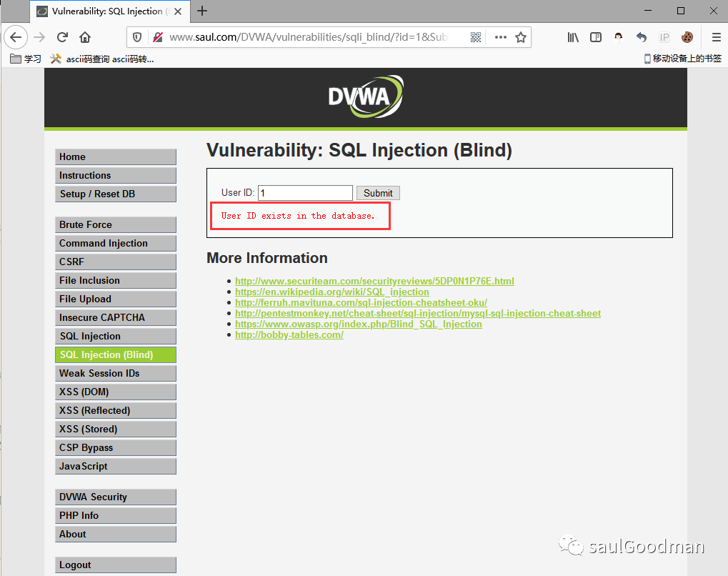Image resolution: width=728 pixels, height=576 pixels.
Task: Open the OWASP Blind_SQL_Injection link
Action: (359, 324)
